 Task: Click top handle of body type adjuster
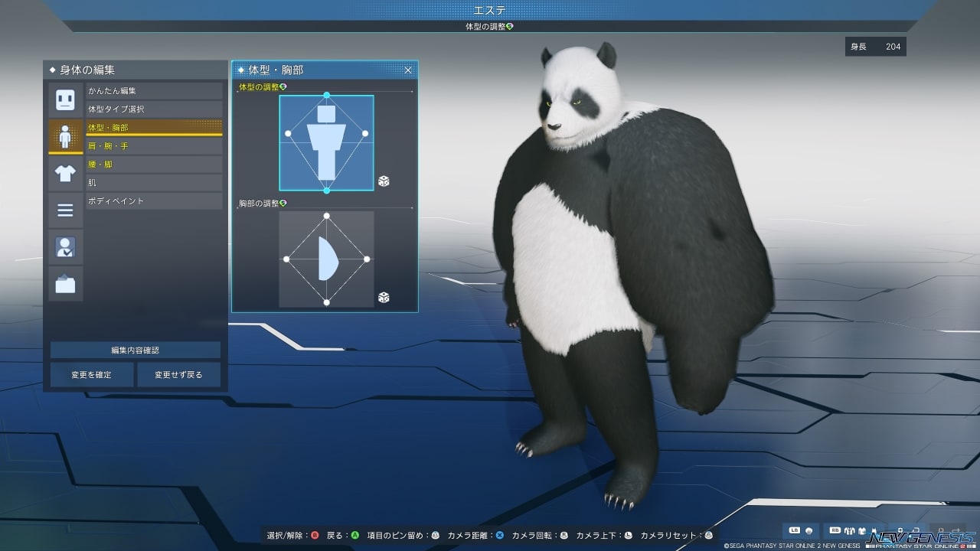point(327,96)
